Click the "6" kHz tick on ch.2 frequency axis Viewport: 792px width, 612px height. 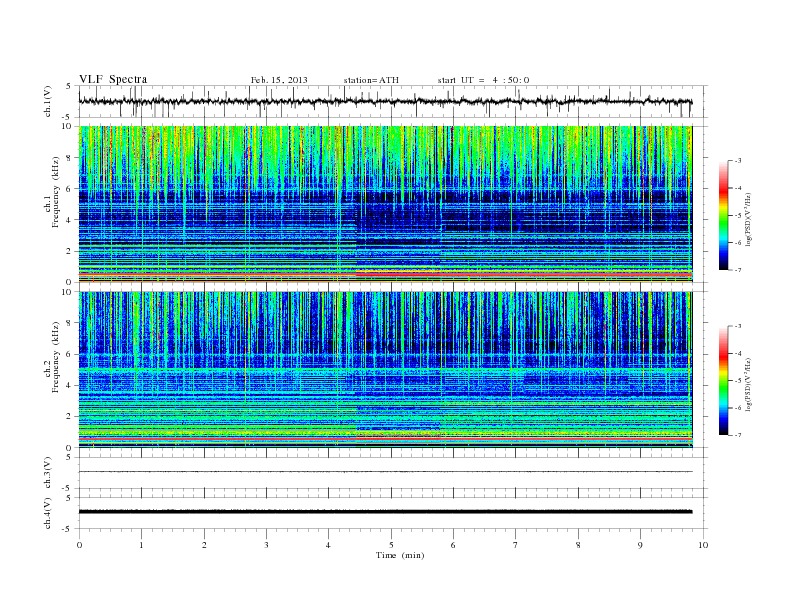[x=69, y=354]
